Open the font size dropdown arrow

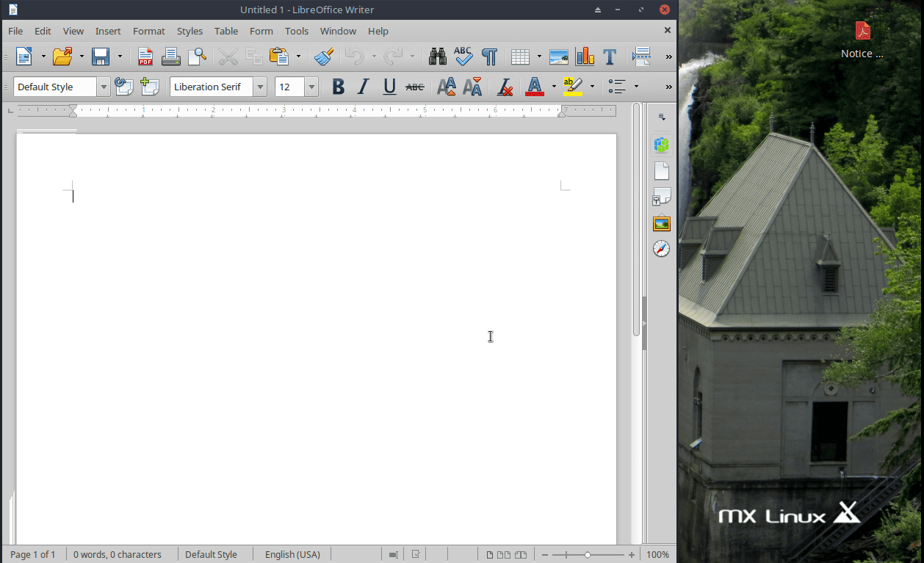[x=311, y=87]
